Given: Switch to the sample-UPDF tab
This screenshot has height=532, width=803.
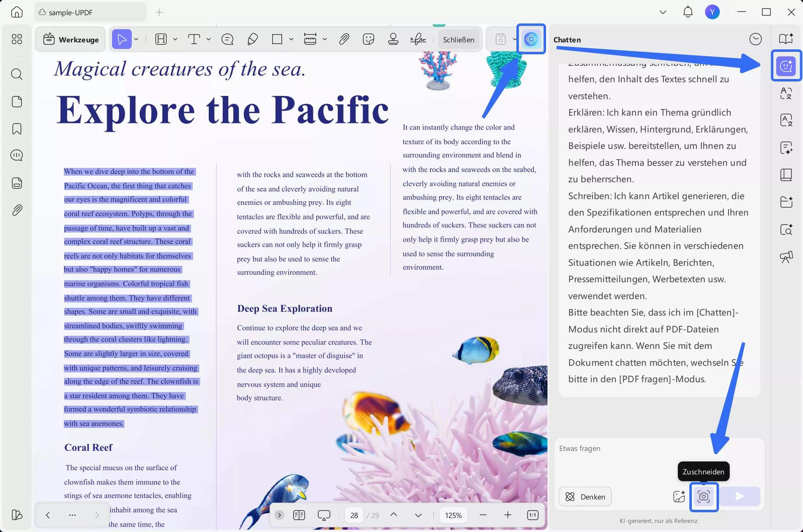Looking at the screenshot, I should [x=90, y=12].
